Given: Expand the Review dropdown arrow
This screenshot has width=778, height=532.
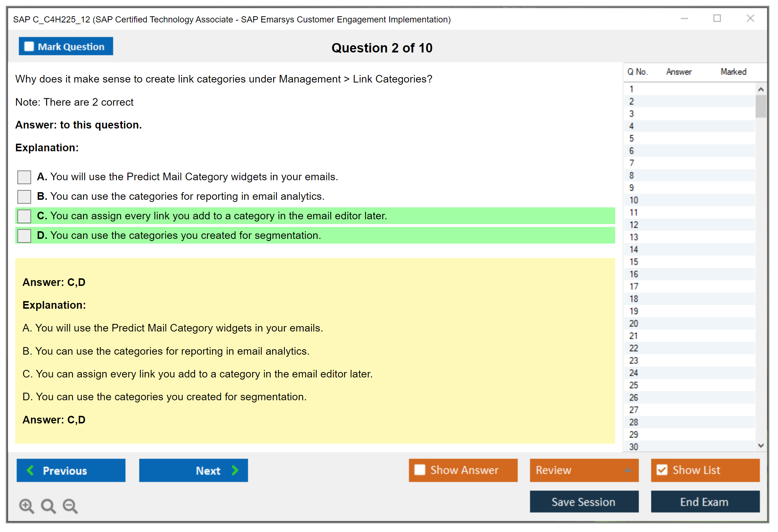Looking at the screenshot, I should click(x=628, y=470).
